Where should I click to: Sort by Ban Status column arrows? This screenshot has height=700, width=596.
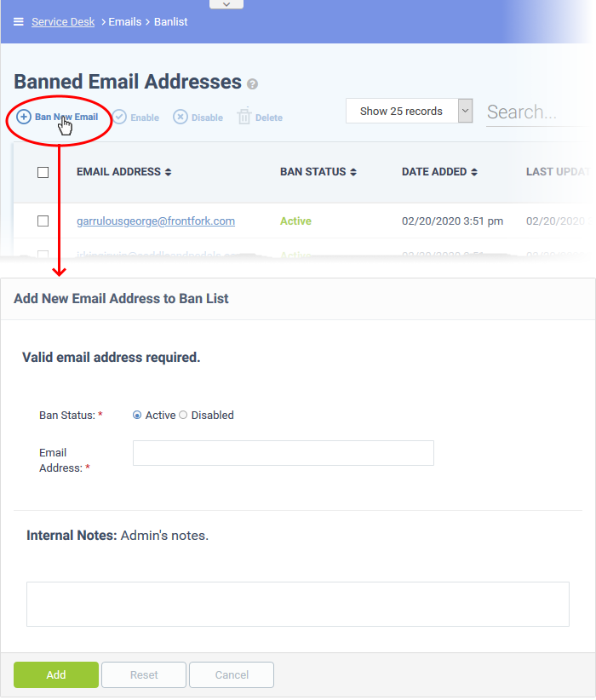pyautogui.click(x=353, y=172)
